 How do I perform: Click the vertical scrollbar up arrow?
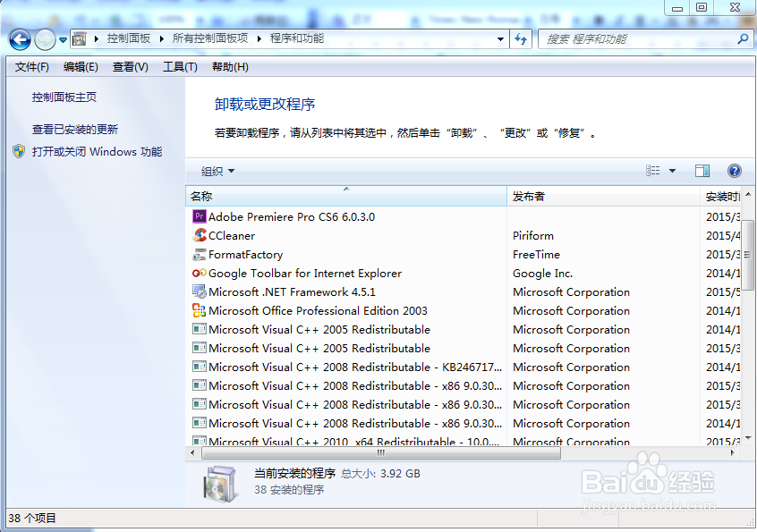pyautogui.click(x=748, y=194)
